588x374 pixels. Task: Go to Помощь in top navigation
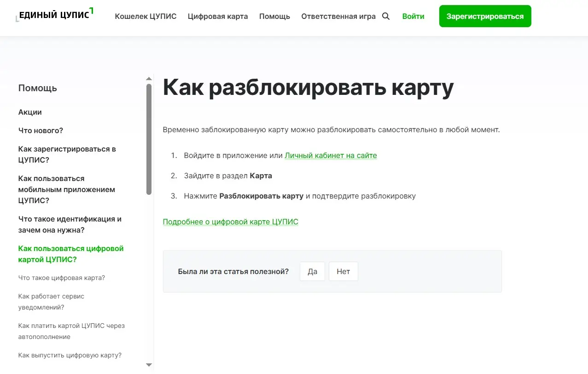[274, 17]
